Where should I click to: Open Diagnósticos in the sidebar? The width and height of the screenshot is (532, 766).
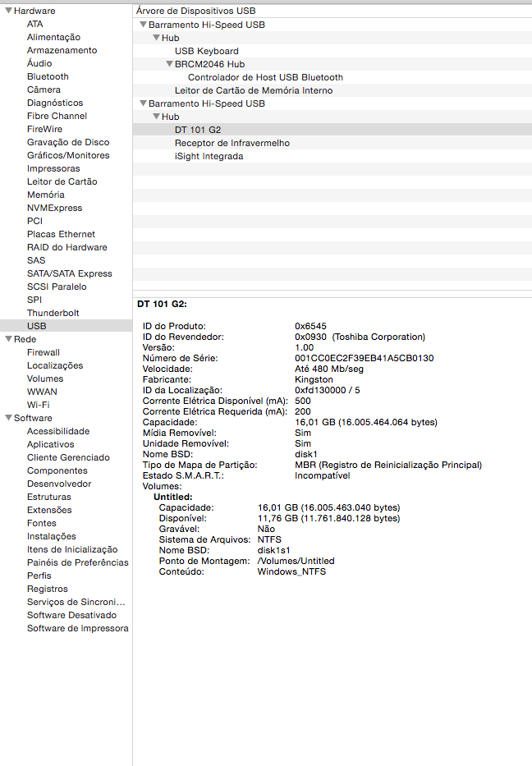point(55,103)
